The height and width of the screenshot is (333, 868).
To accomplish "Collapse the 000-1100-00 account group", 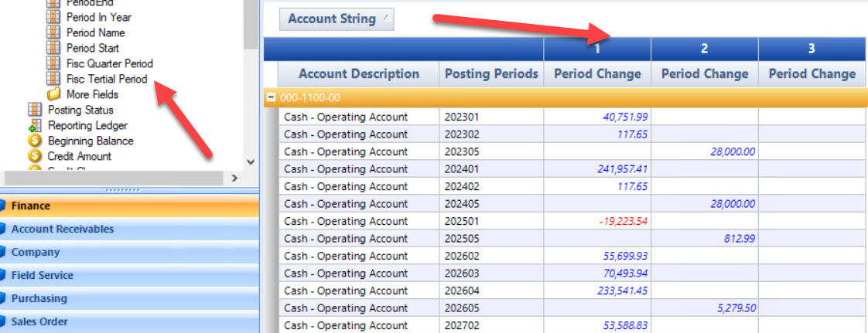I will (271, 98).
